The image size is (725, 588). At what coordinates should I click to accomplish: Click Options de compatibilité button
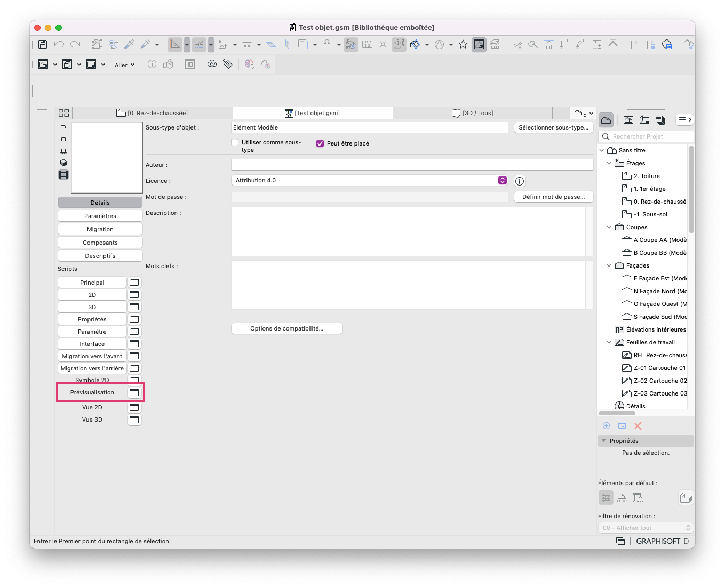point(287,328)
